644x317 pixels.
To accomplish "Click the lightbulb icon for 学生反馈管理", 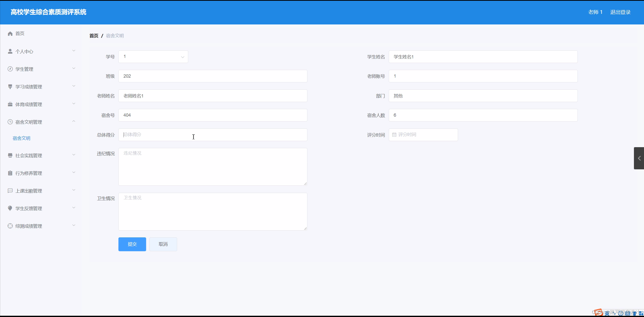I will coord(10,208).
